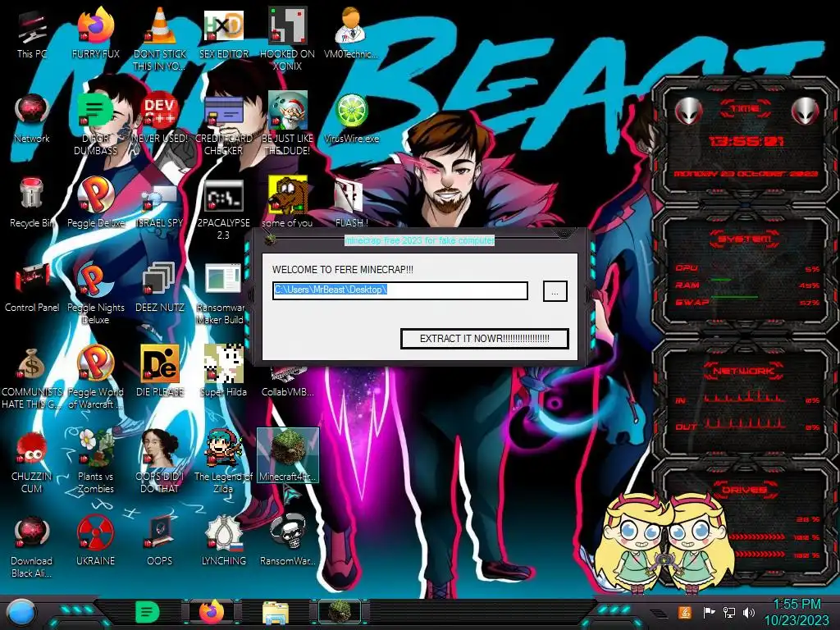
Task: Click the left alien head on TIME gadget
Action: pos(689,111)
